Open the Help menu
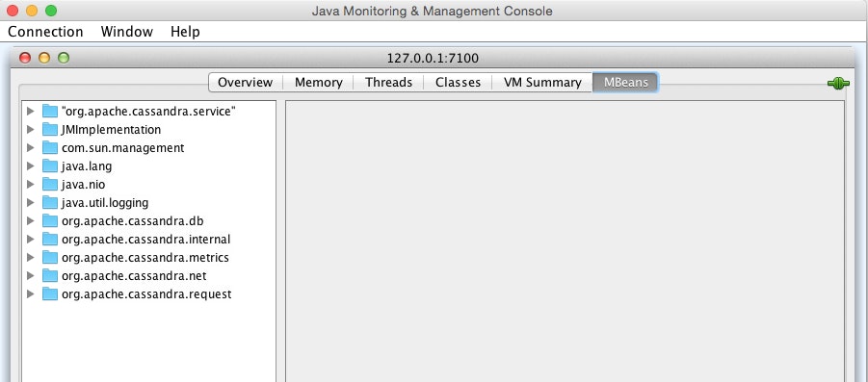Image resolution: width=868 pixels, height=382 pixels. tap(185, 32)
